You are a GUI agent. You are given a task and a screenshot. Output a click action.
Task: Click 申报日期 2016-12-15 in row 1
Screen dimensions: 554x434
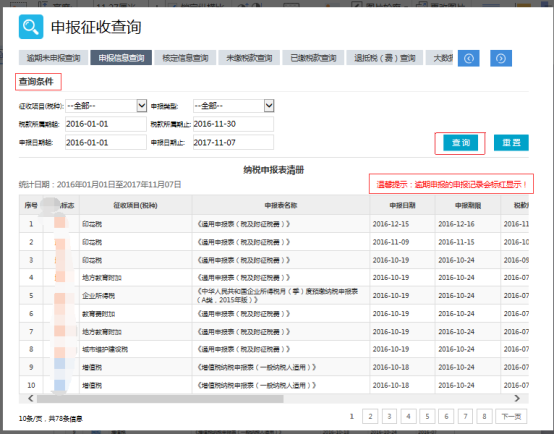391,224
